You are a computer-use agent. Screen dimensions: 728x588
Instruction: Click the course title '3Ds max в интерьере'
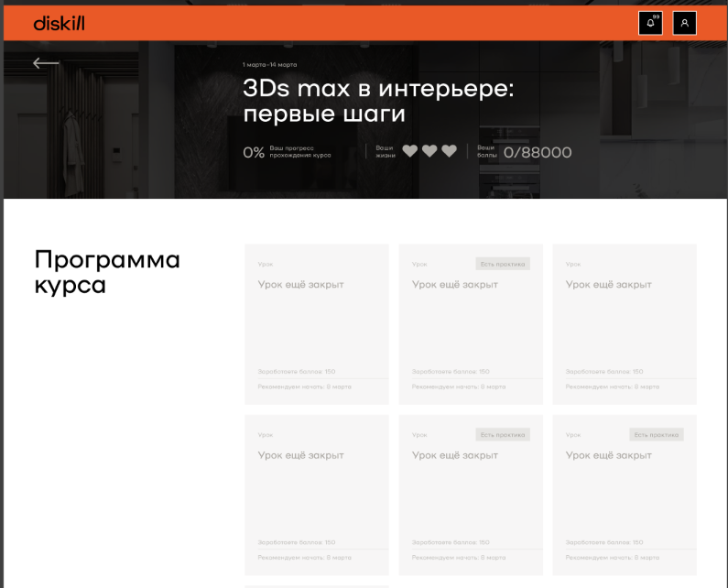click(378, 101)
